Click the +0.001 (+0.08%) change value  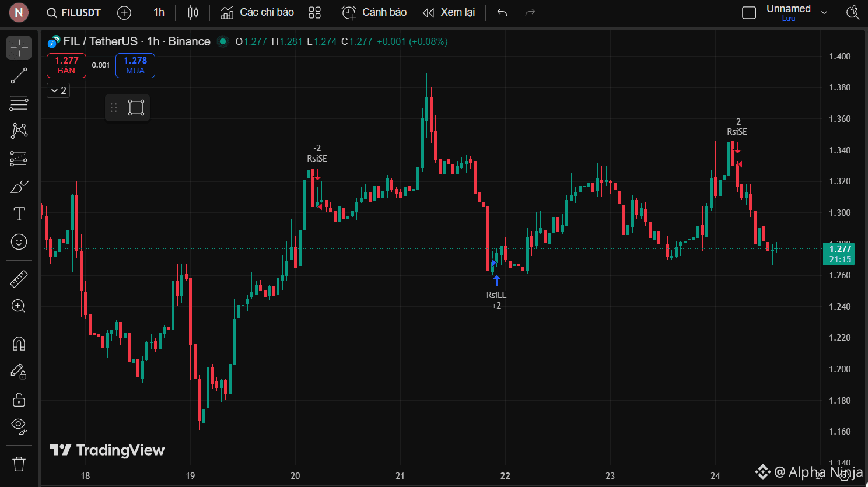click(x=412, y=41)
